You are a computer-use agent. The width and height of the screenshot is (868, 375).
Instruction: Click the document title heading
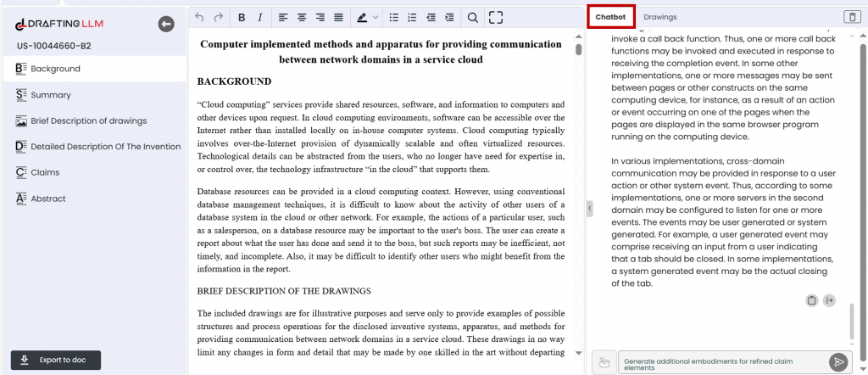(381, 52)
